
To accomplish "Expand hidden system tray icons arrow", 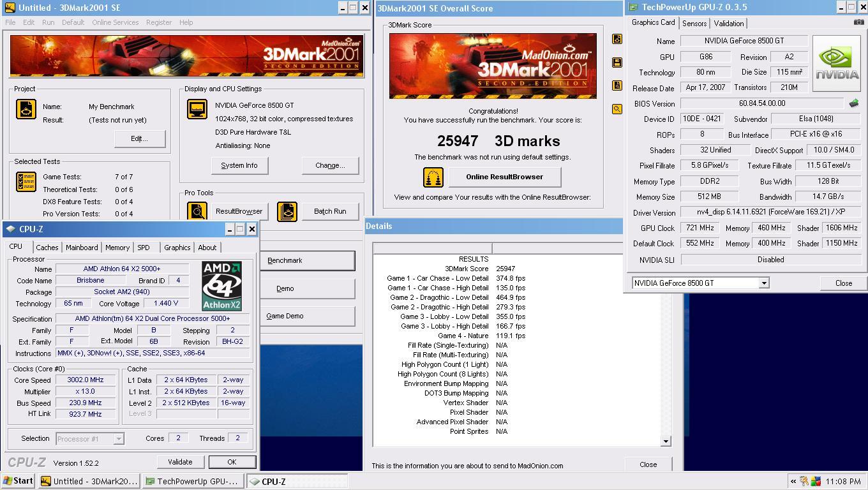I will tap(793, 482).
